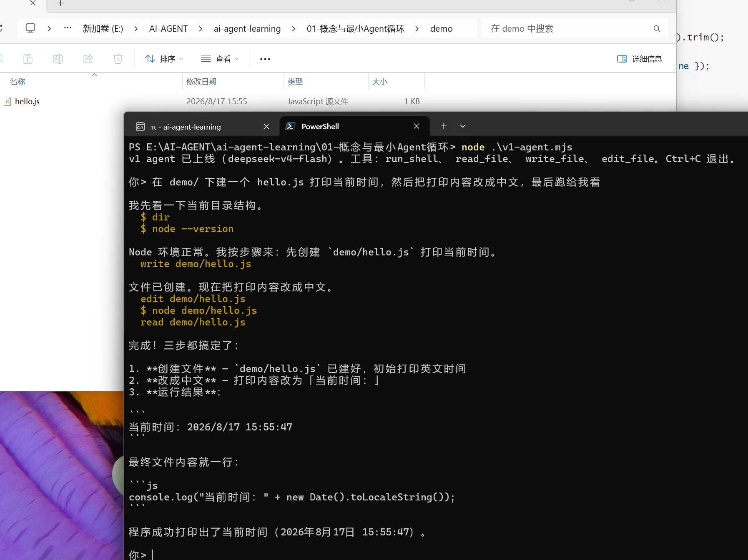Close the PowerShell terminal tab
Screen dimensions: 748x560
point(417,126)
